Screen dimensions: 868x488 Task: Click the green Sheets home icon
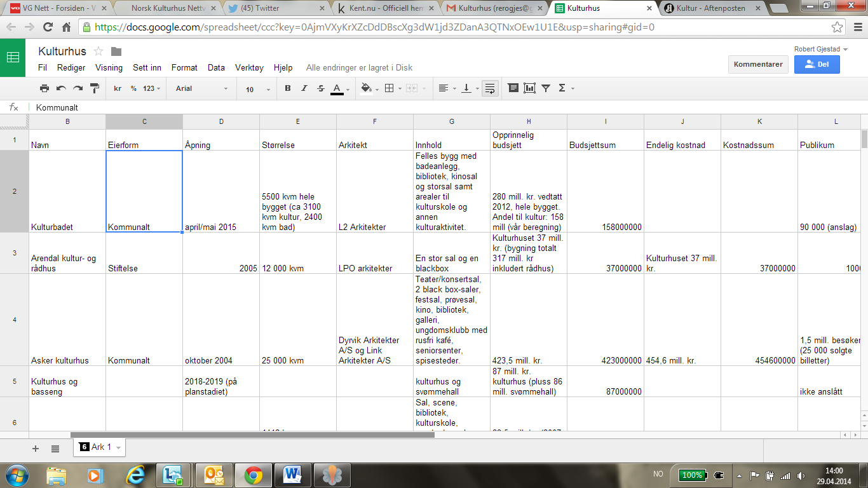pyautogui.click(x=13, y=57)
